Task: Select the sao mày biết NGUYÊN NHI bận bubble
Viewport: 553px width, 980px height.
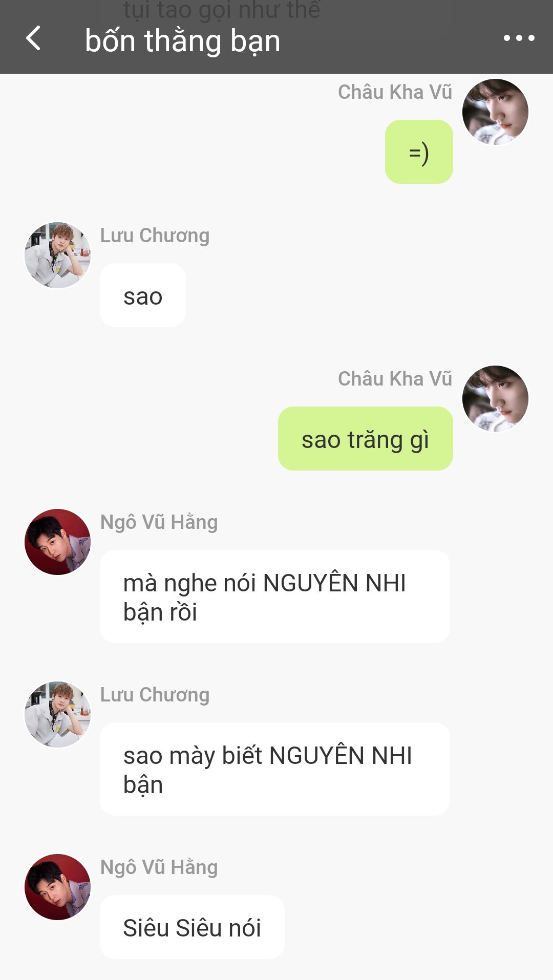Action: [x=275, y=769]
